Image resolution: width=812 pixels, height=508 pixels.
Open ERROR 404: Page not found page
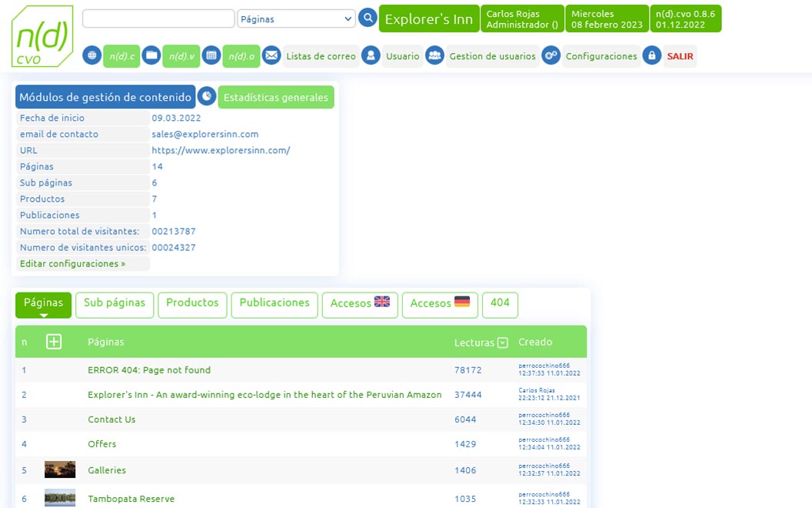(x=149, y=370)
